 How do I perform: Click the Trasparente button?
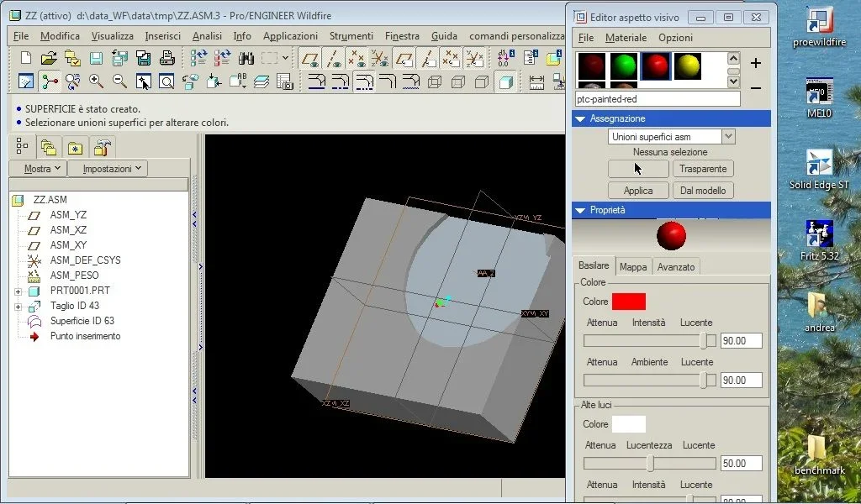(703, 169)
